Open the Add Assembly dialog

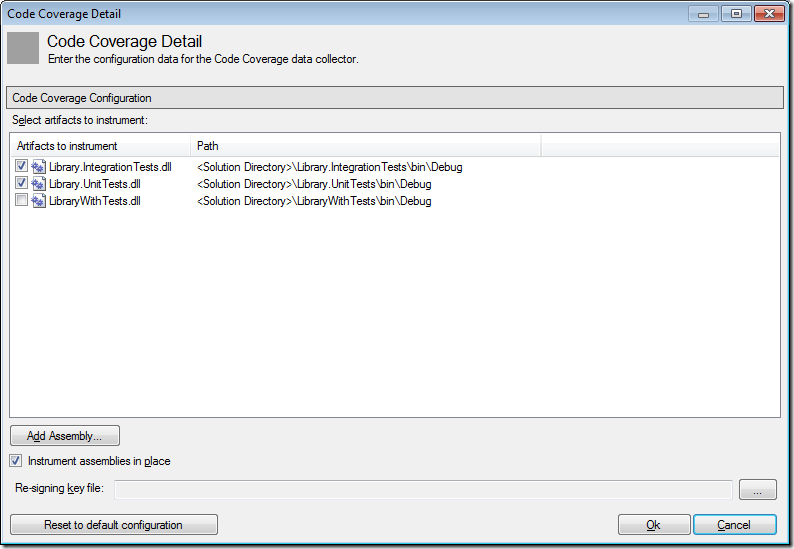[65, 436]
